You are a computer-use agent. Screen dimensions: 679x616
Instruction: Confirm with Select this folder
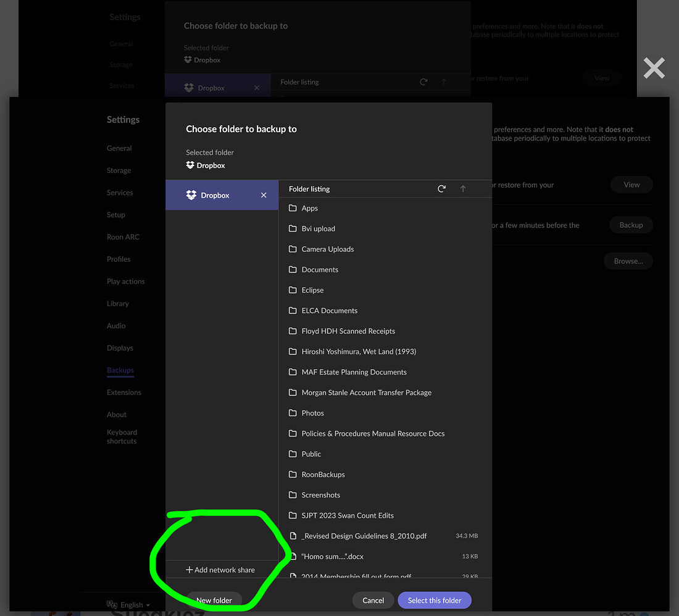(435, 601)
